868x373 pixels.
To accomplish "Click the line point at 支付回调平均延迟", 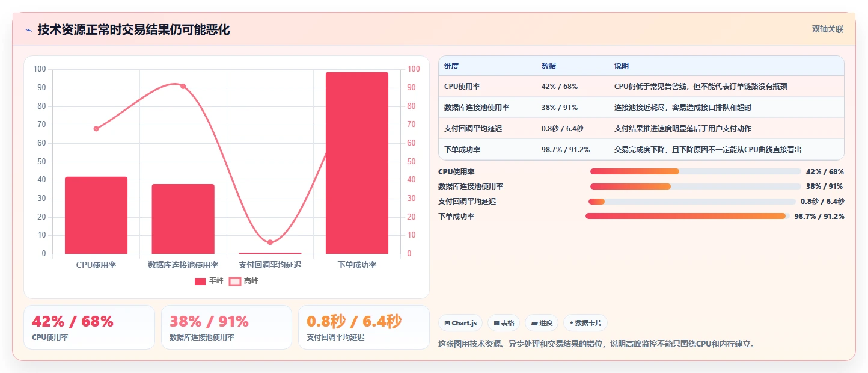I will click(270, 242).
